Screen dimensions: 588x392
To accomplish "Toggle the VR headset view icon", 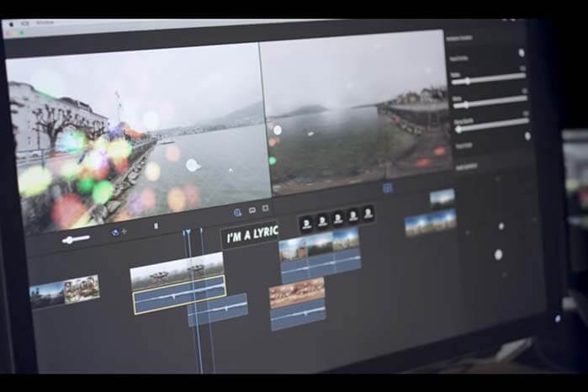I will point(252,210).
